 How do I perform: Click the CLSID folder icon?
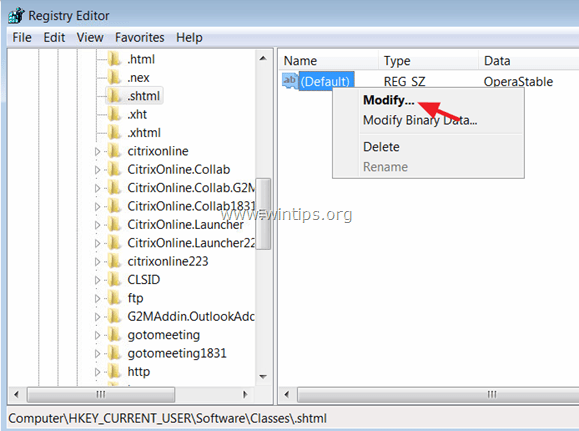[x=114, y=279]
